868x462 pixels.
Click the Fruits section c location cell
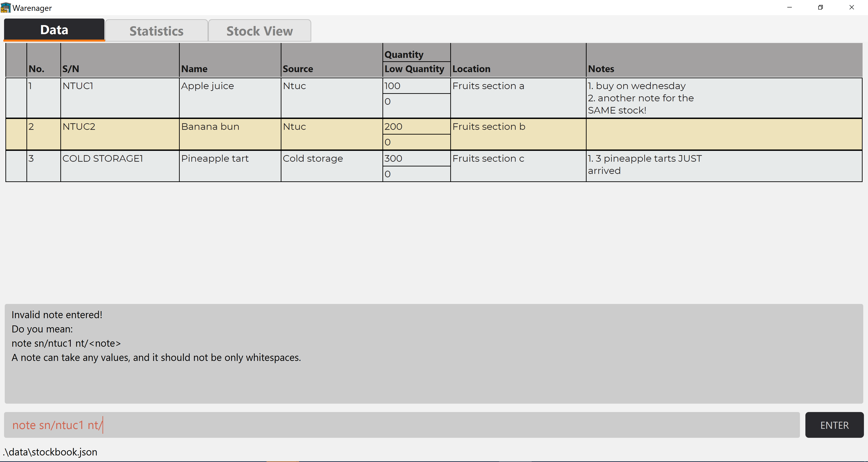[518, 166]
